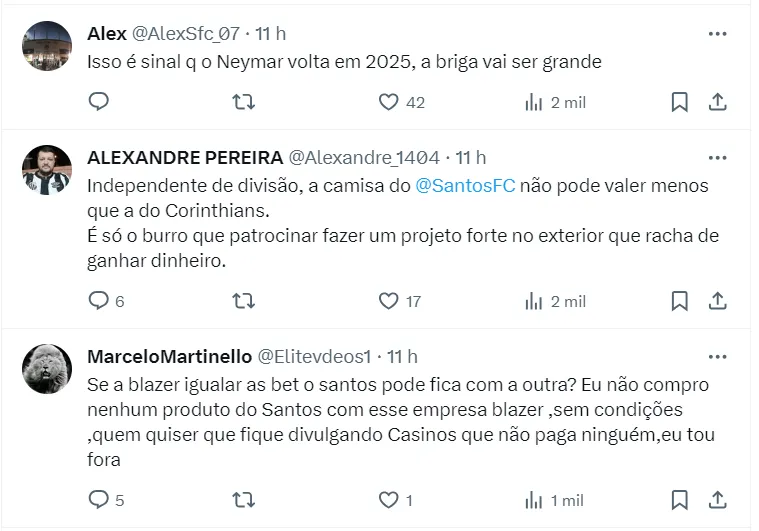The height and width of the screenshot is (531, 759).
Task: Reply to MarceloMartinello's tweet
Action: [x=98, y=499]
